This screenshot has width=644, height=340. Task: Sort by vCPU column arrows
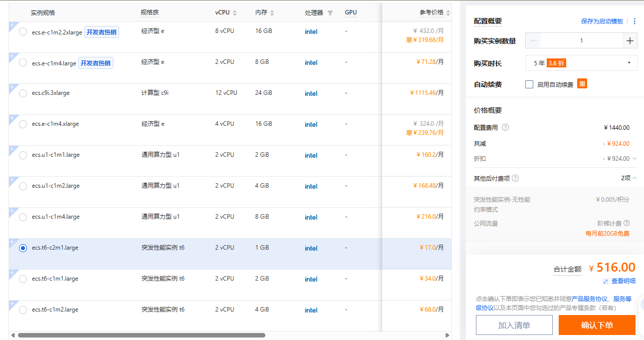coord(235,12)
